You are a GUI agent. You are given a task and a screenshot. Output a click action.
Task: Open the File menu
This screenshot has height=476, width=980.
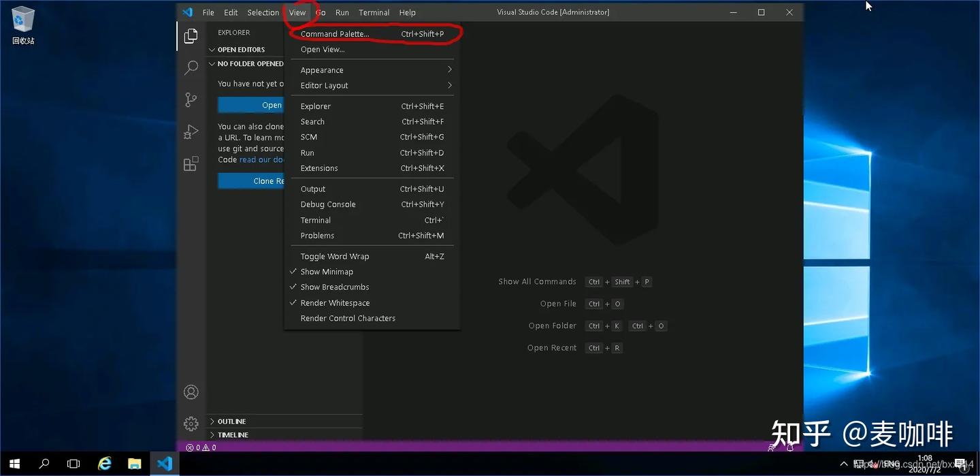click(208, 12)
